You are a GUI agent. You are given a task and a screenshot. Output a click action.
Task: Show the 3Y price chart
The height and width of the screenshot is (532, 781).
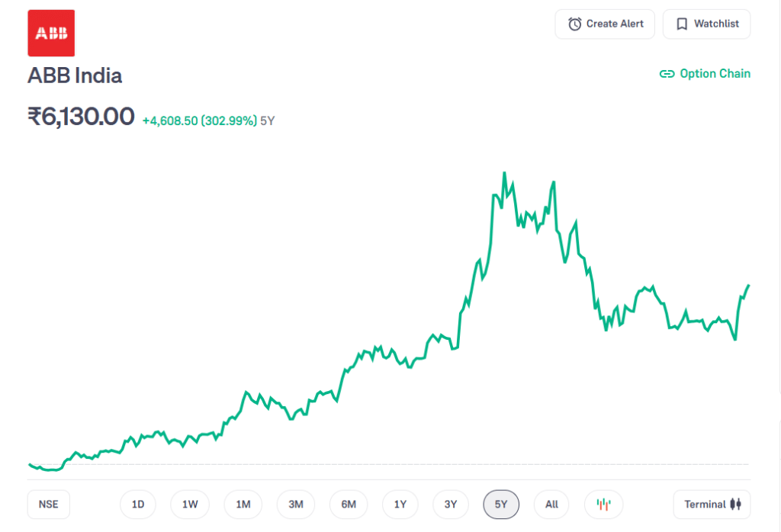pos(451,504)
